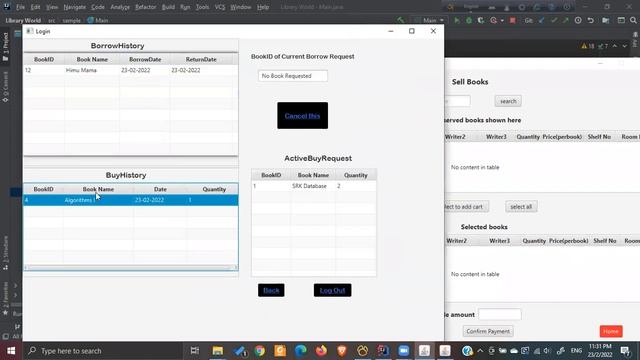The image size is (640, 360).
Task: Click the search text field in Sell Books
Action: click(457, 101)
